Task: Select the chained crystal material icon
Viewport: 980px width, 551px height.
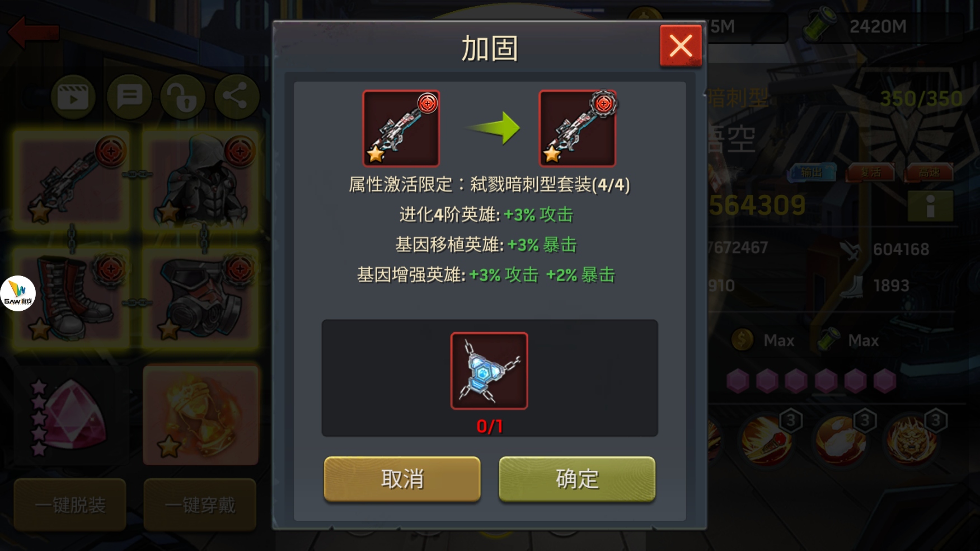Action: pos(489,371)
